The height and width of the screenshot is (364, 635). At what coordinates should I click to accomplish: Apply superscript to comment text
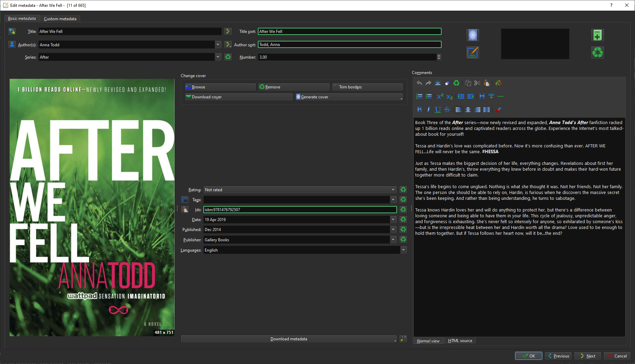(x=440, y=96)
